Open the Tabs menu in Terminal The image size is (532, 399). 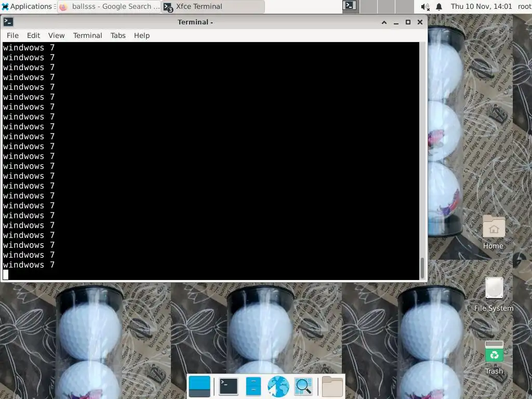coord(118,35)
